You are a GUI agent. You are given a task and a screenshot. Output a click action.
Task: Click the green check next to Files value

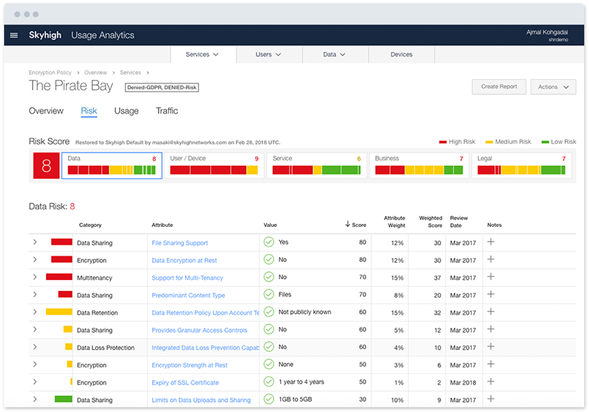coord(269,294)
